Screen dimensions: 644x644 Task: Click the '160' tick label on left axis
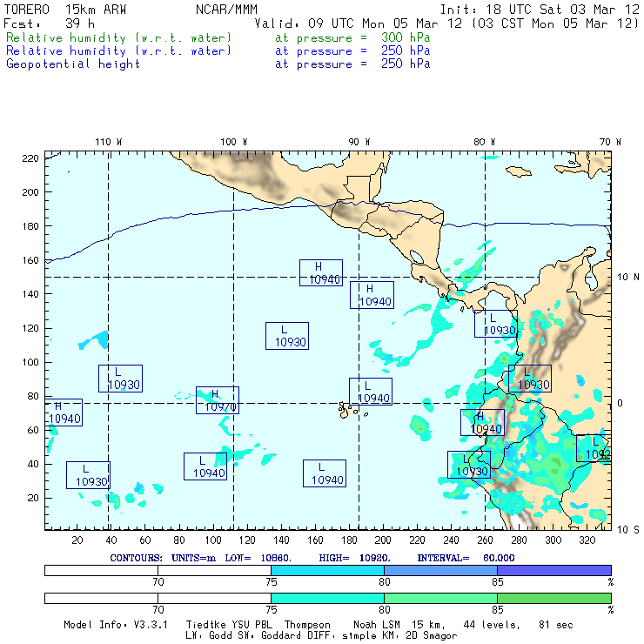coord(30,260)
